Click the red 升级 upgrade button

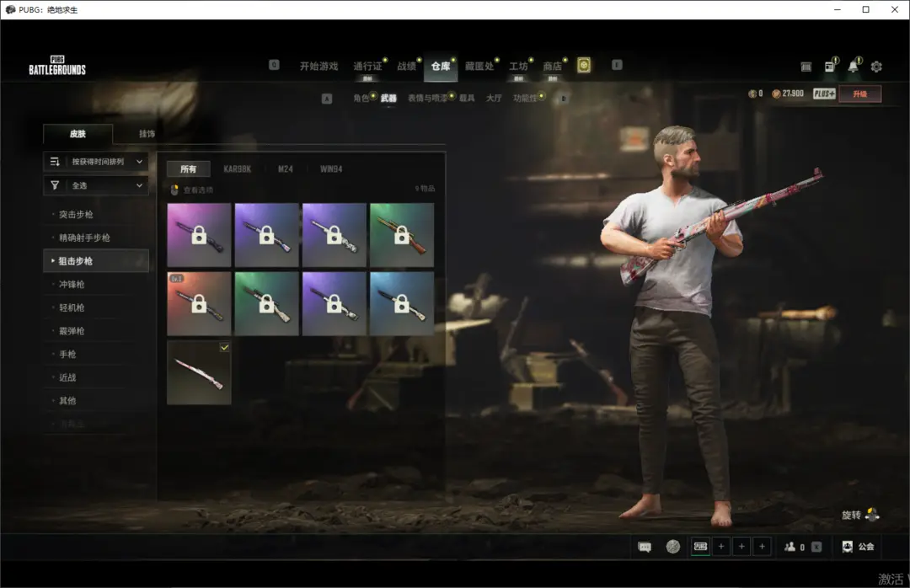click(x=860, y=94)
